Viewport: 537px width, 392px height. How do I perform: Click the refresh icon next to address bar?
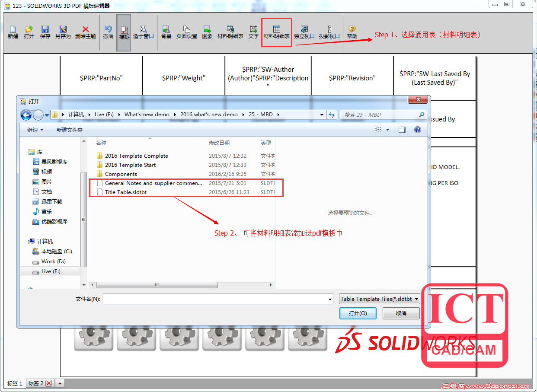[x=332, y=115]
